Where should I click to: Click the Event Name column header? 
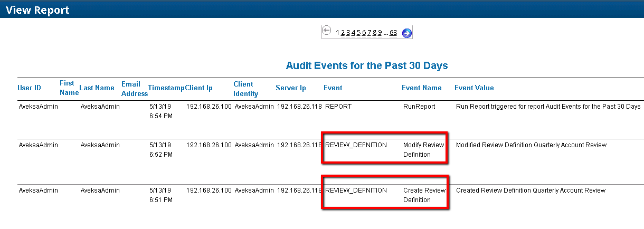pyautogui.click(x=421, y=88)
